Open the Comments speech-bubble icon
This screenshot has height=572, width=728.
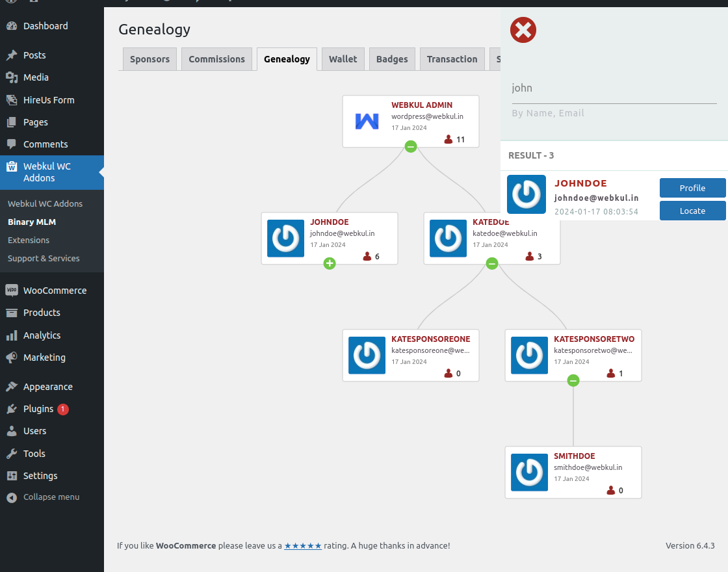coord(12,144)
